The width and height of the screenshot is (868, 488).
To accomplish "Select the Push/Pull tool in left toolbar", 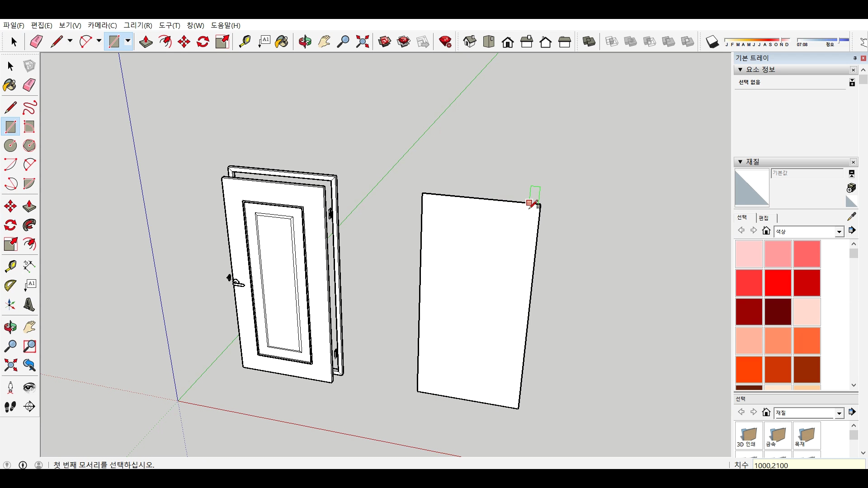I will coord(29,206).
